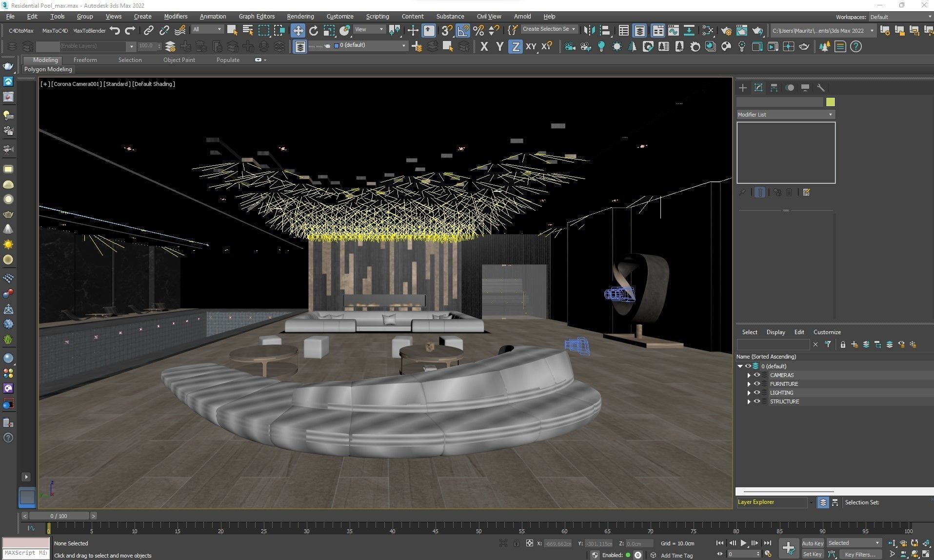Open the Modifiers menu

tap(176, 16)
